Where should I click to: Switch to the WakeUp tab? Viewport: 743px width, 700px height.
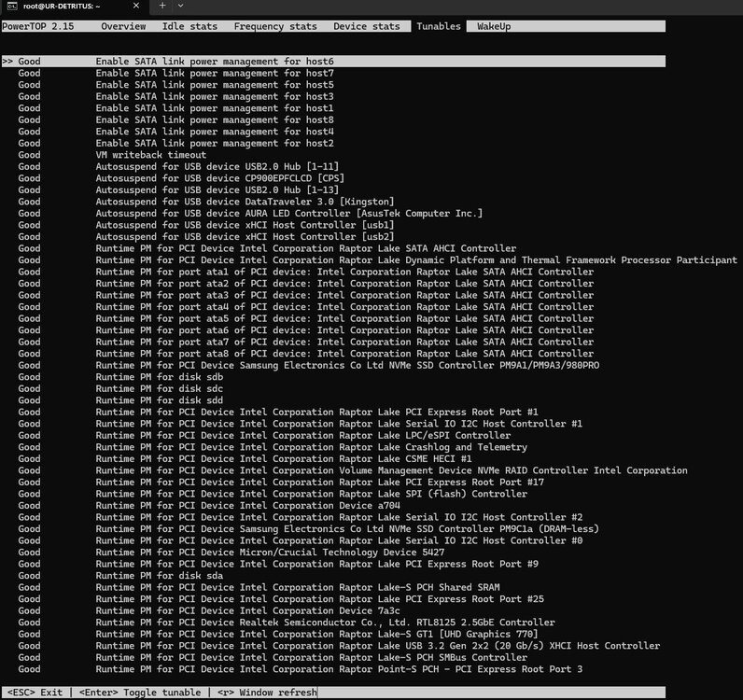click(494, 26)
